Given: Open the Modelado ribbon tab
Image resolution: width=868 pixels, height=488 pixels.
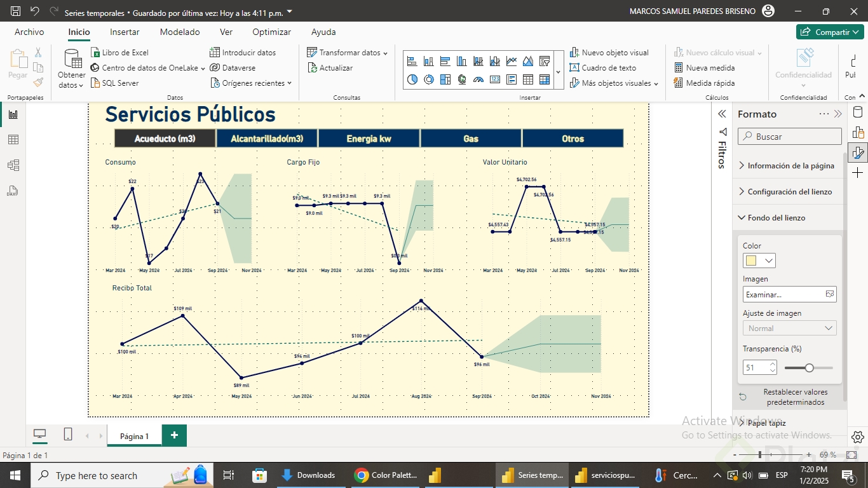Looking at the screenshot, I should [x=180, y=32].
